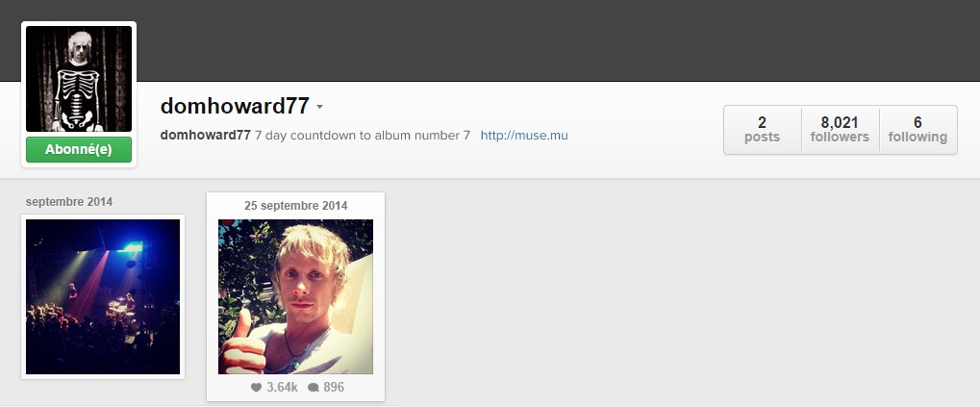Click the large domhoward77 profile heading
980x407 pixels.
(x=235, y=106)
